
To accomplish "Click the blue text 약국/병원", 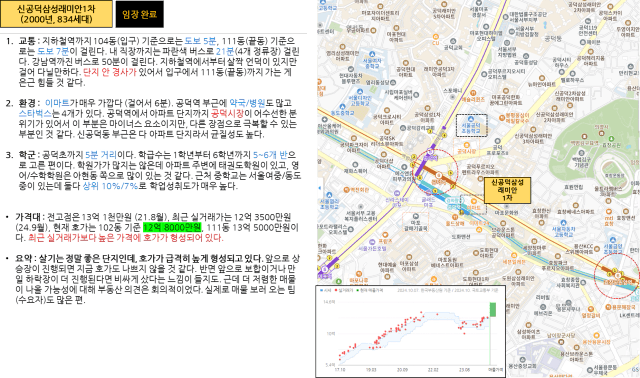I will pos(247,103).
